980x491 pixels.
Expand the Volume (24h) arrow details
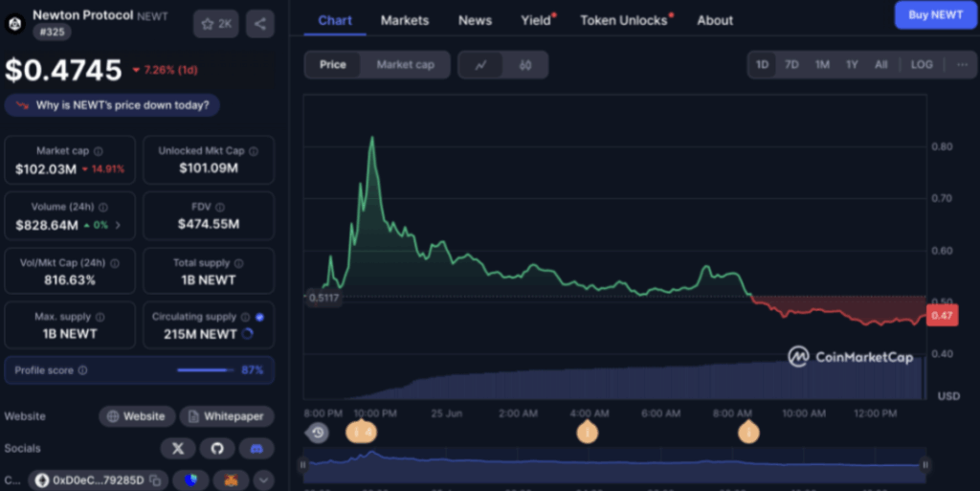pos(119,225)
